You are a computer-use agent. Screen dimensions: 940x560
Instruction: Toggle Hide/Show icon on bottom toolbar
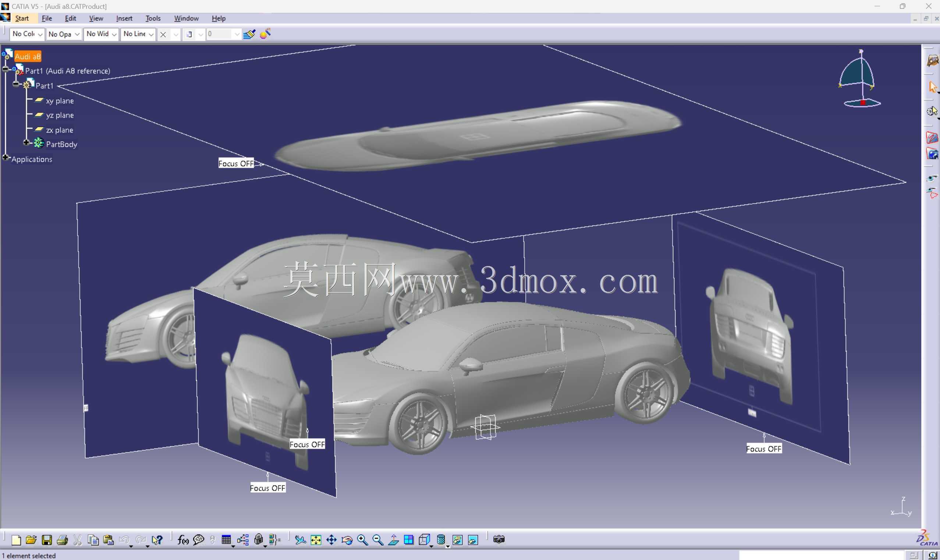coord(458,540)
